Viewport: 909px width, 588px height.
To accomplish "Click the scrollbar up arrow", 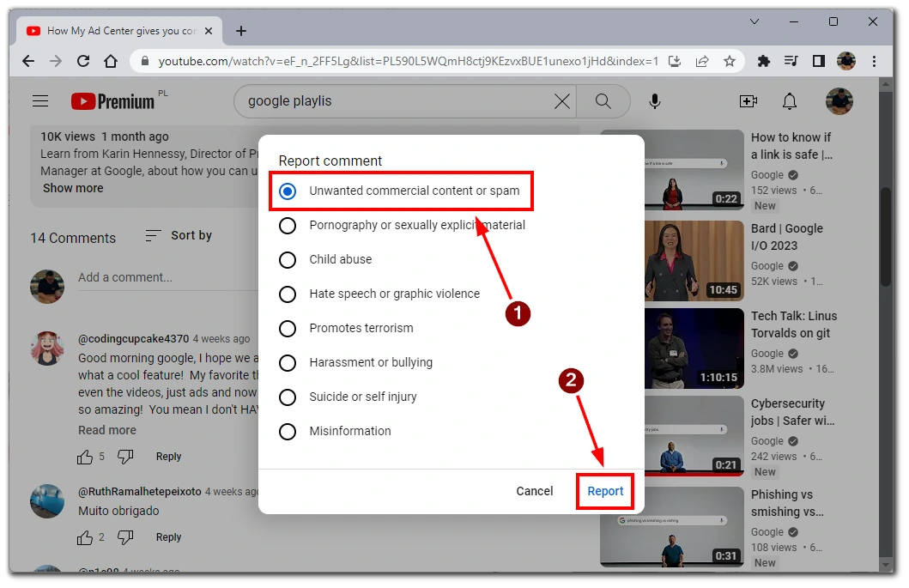I will [885, 84].
